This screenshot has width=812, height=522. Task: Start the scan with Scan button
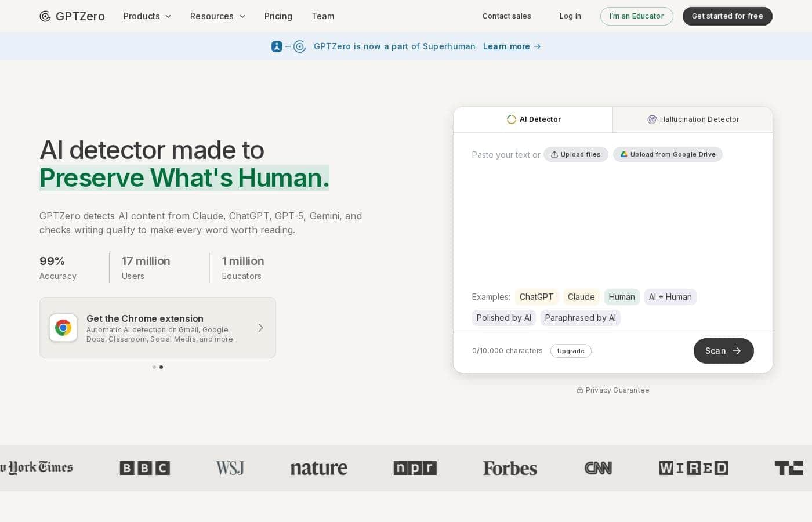coord(724,351)
